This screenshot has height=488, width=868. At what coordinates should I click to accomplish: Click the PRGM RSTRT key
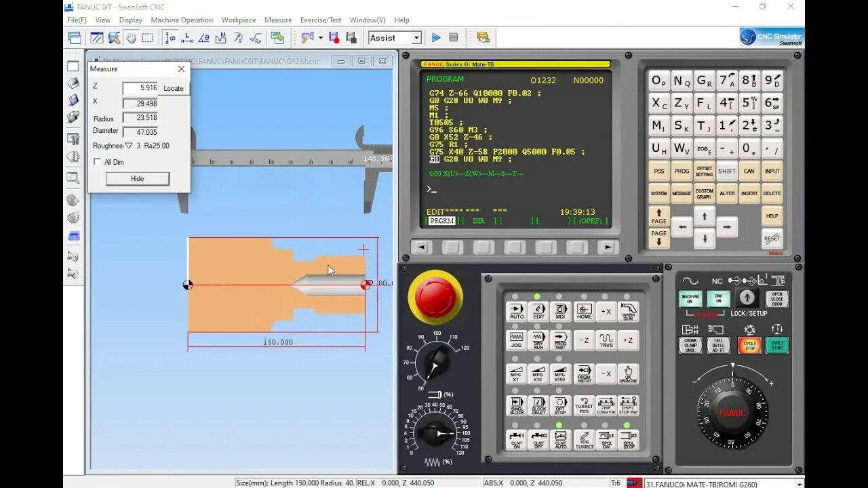pyautogui.click(x=584, y=374)
